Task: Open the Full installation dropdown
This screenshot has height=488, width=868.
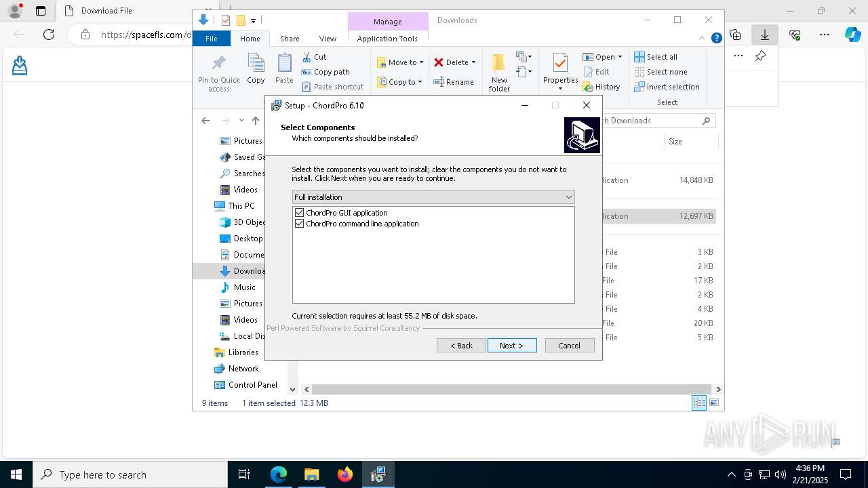Action: [433, 197]
